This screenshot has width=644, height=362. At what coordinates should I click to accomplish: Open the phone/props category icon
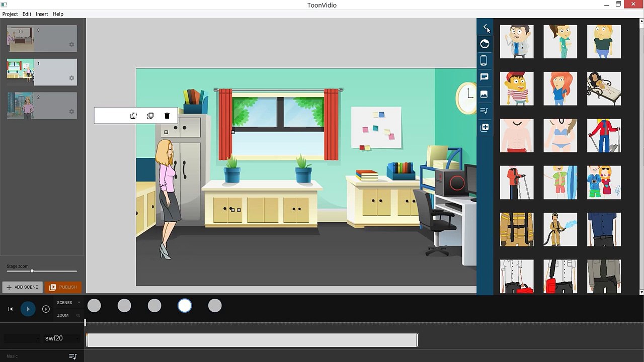tap(484, 61)
